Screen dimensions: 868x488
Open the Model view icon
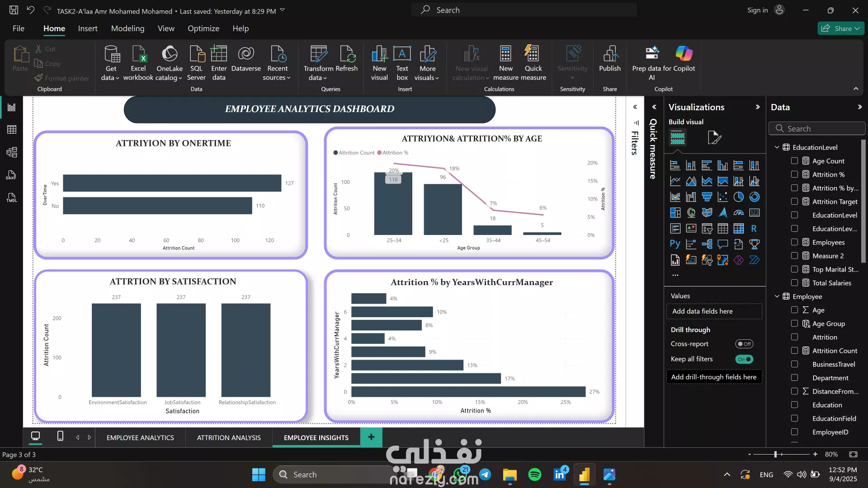(x=12, y=152)
